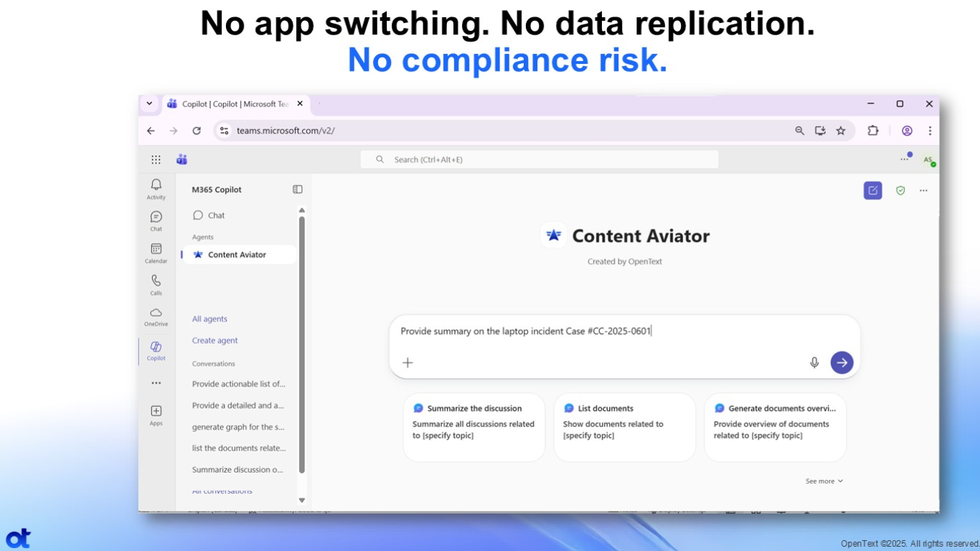980x551 pixels.
Task: Open conversation 'Provide actionable list of...'
Action: 239,384
